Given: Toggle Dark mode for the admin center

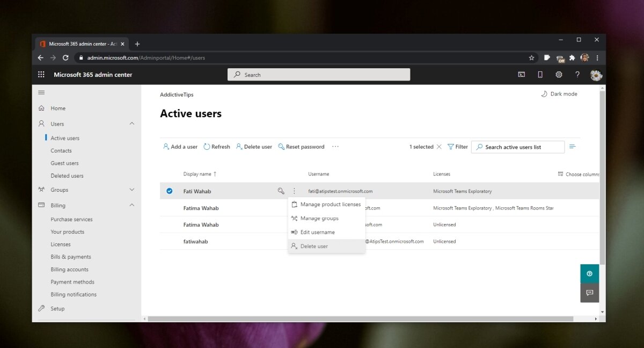Looking at the screenshot, I should pyautogui.click(x=559, y=93).
